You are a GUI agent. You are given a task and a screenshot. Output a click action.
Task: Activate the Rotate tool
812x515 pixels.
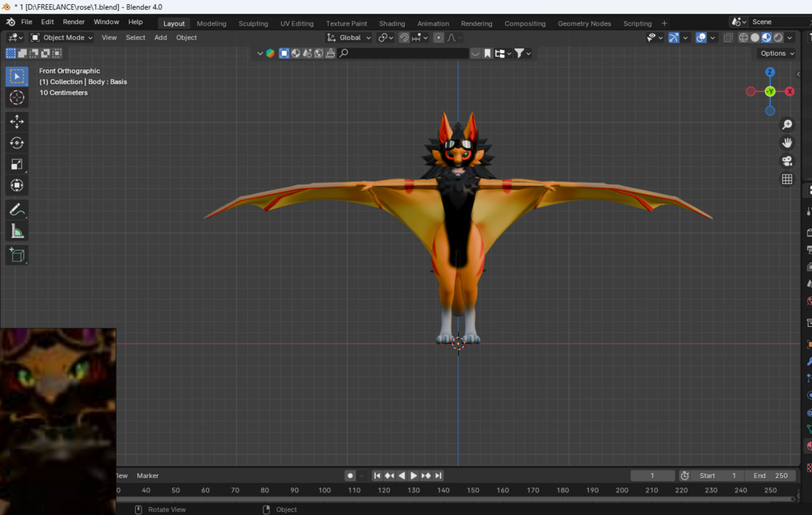(x=16, y=141)
